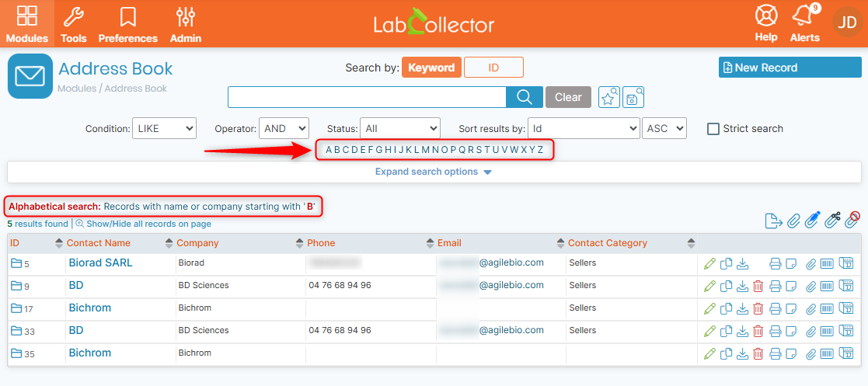
Task: Click the paperclip-with-ban icon above table
Action: pyautogui.click(x=852, y=220)
